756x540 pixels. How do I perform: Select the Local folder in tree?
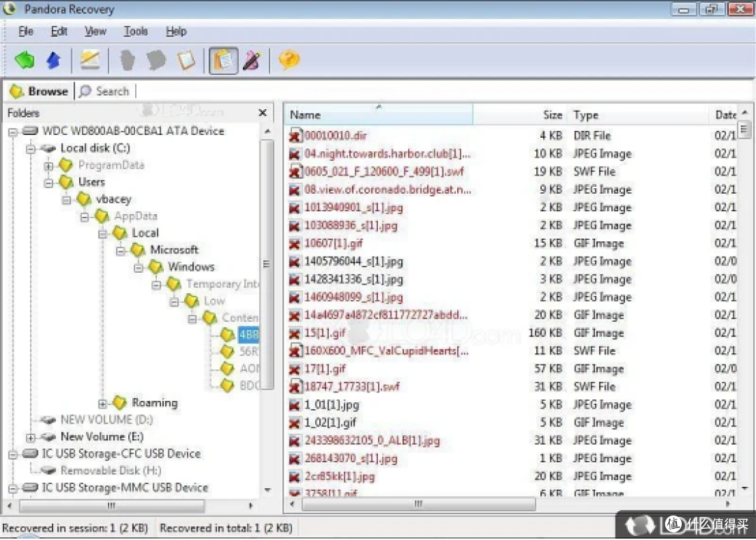145,233
